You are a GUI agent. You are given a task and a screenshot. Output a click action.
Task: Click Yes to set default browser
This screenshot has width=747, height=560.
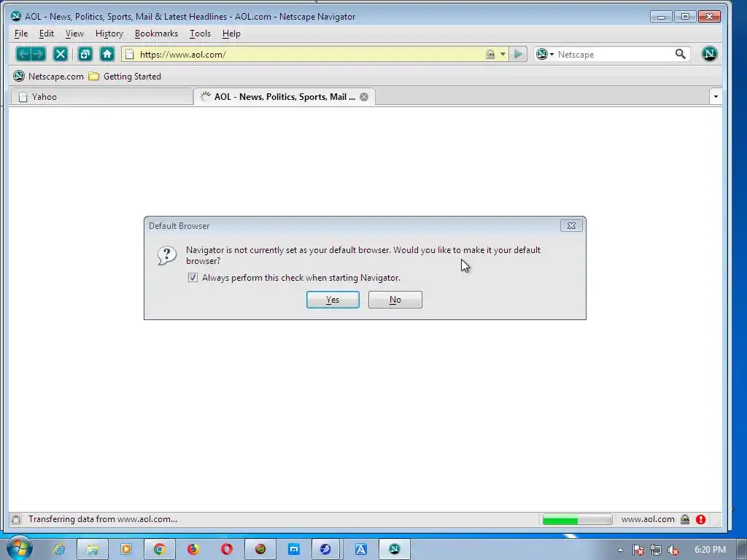[333, 300]
